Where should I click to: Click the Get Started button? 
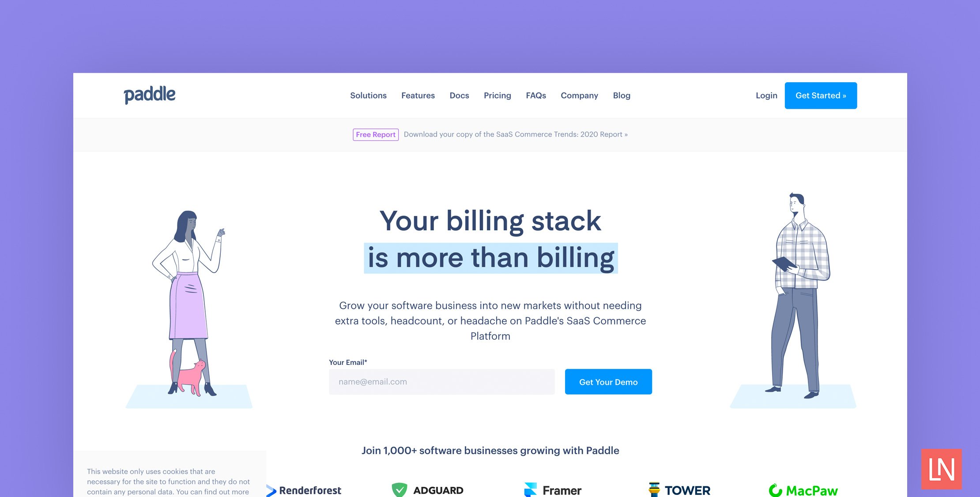pyautogui.click(x=821, y=96)
